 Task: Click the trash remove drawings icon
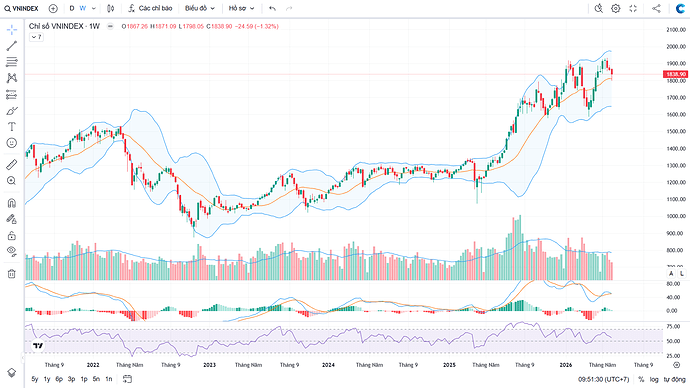(x=12, y=274)
